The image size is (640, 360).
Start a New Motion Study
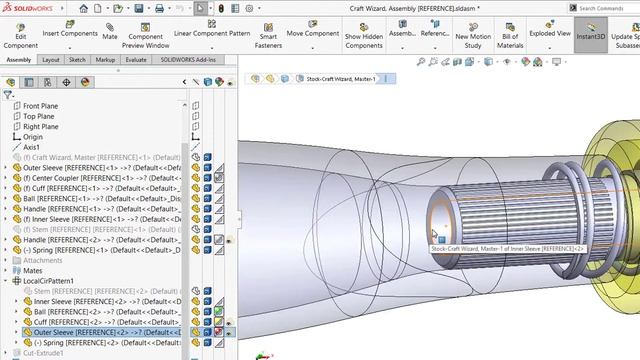(x=473, y=36)
